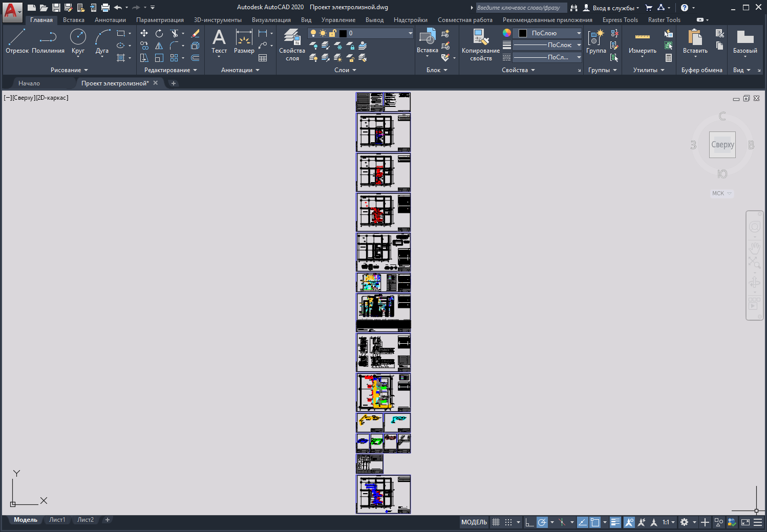Click the add layout plus button
The width and height of the screenshot is (767, 532).
pyautogui.click(x=107, y=520)
